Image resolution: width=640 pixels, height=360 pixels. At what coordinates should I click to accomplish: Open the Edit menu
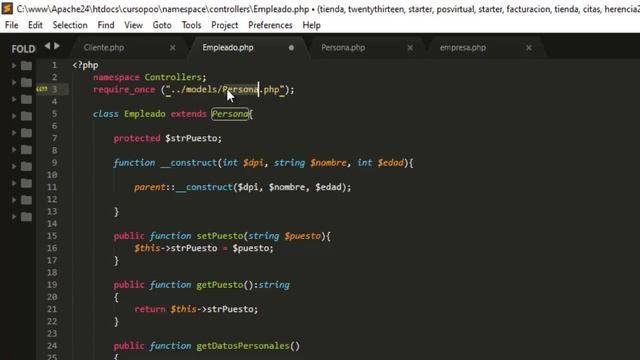[x=35, y=25]
